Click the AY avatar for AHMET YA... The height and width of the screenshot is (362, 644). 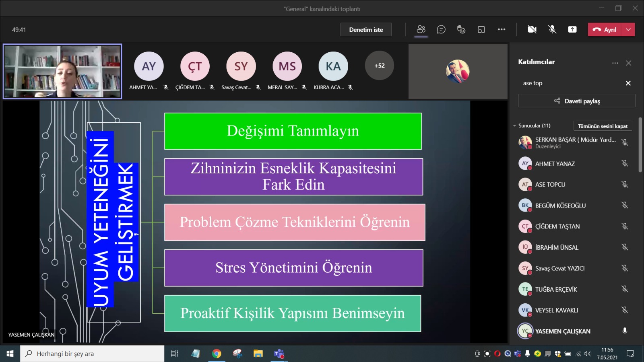149,66
